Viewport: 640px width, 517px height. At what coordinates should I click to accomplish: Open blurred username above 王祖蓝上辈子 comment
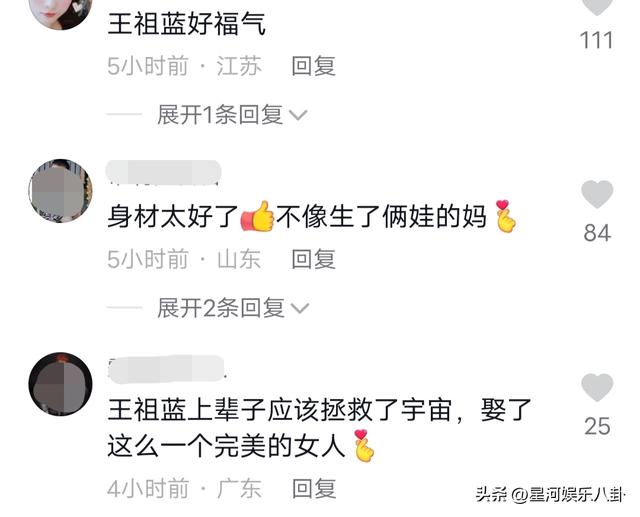point(166,369)
